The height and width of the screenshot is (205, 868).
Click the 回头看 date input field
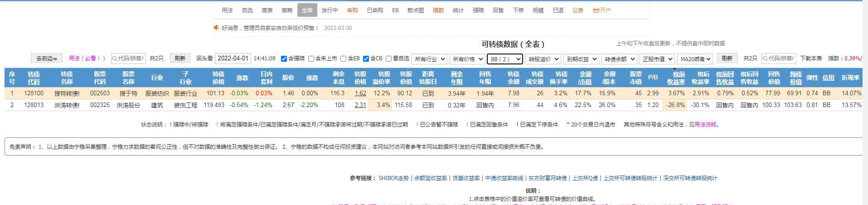click(x=233, y=59)
